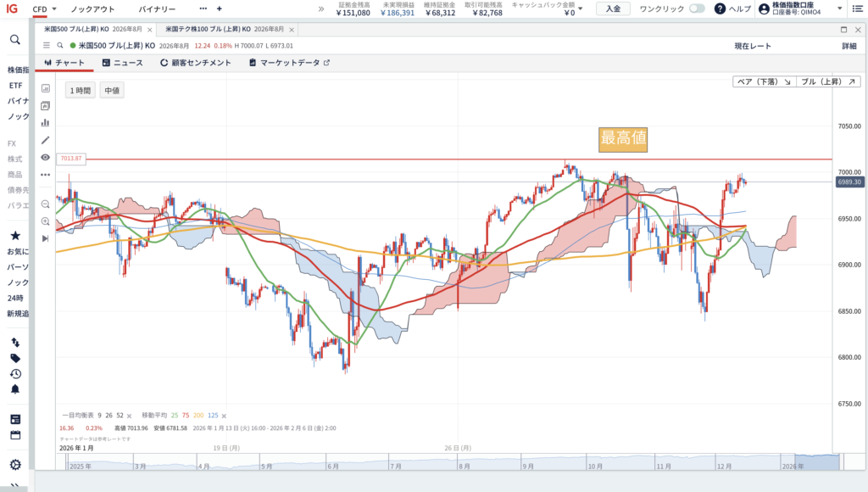
Task: Switch to the ニュース tab
Action: click(x=122, y=63)
